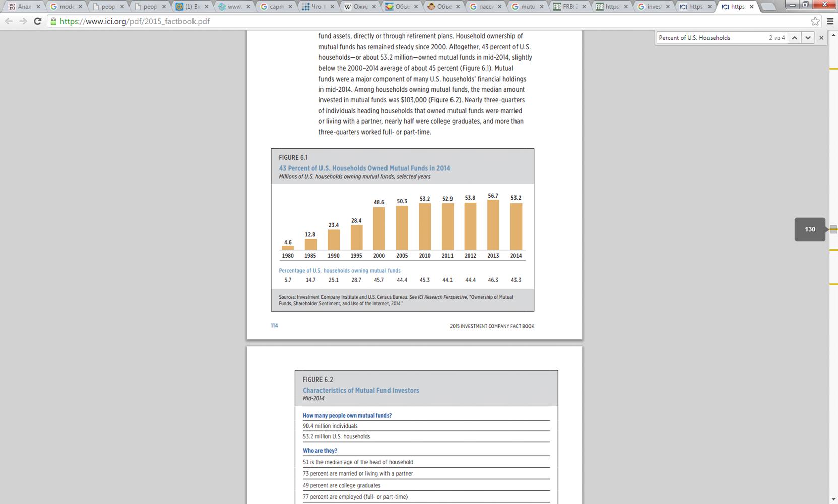
Task: Click the green padlock security icon
Action: 53,21
